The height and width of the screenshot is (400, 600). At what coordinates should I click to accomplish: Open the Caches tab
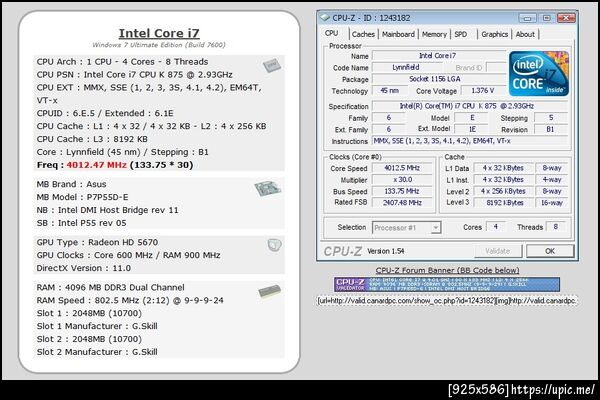[x=363, y=34]
